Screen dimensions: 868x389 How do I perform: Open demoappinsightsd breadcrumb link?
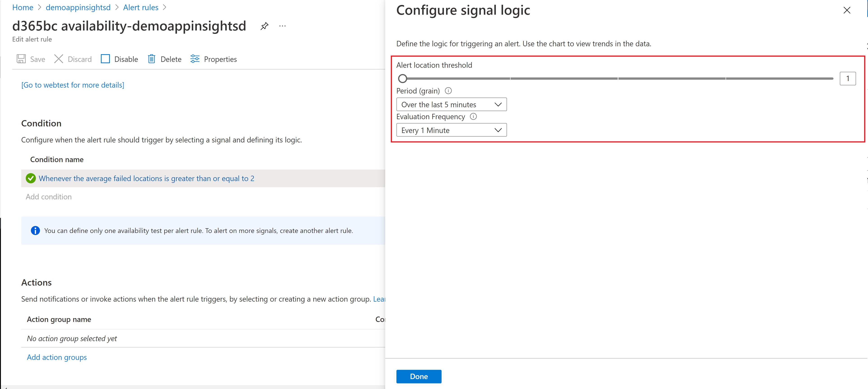coord(78,7)
